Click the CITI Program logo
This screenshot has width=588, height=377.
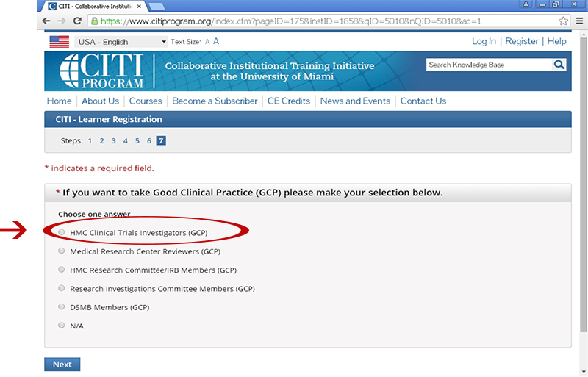[101, 71]
